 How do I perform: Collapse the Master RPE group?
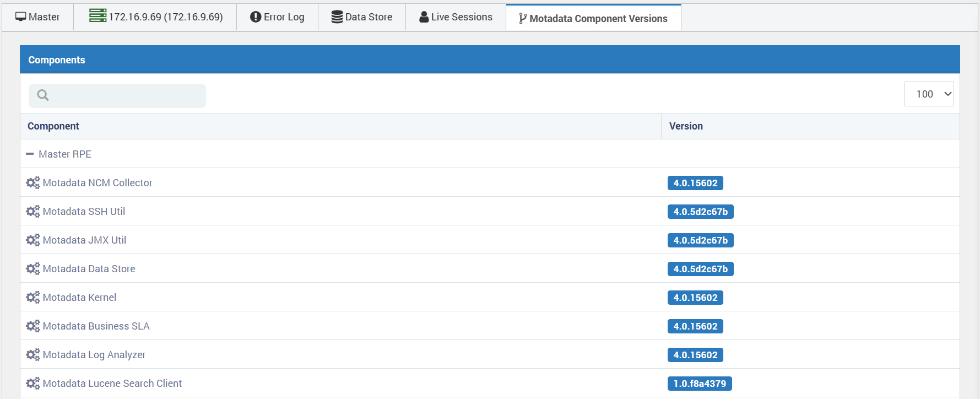click(30, 154)
